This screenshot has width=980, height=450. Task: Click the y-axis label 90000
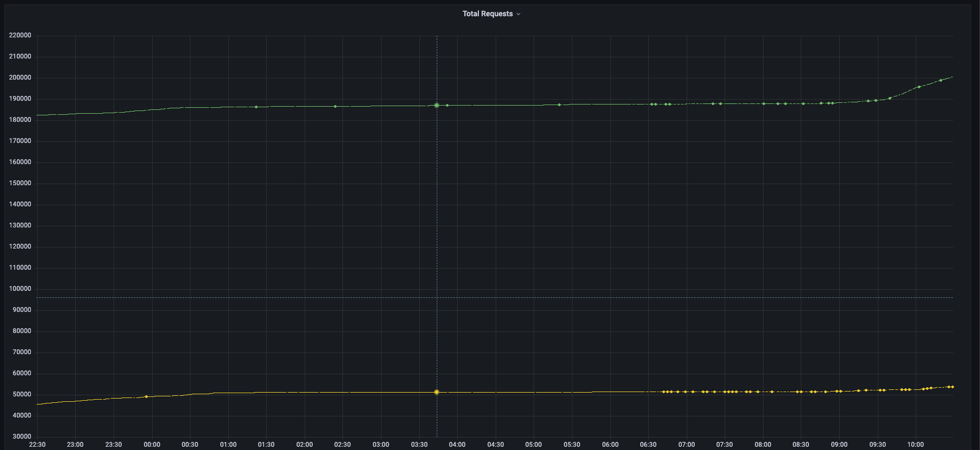pyautogui.click(x=22, y=310)
